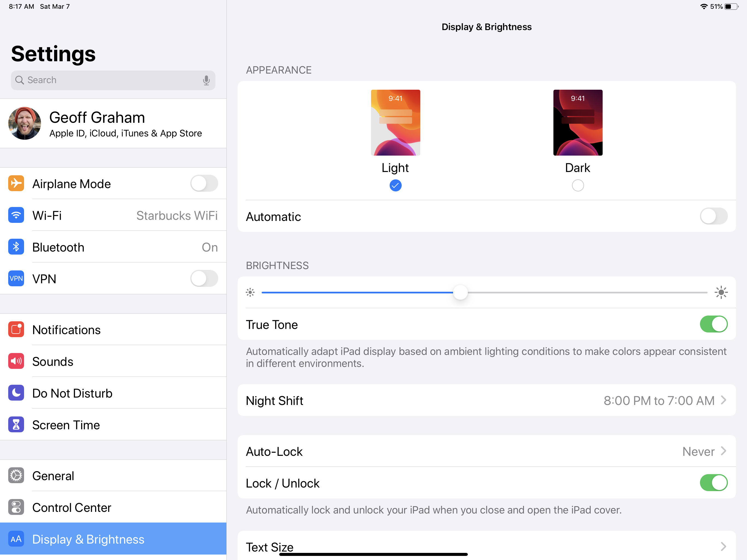The image size is (747, 560).
Task: Tap the Screen Time hourglass icon
Action: tap(16, 425)
